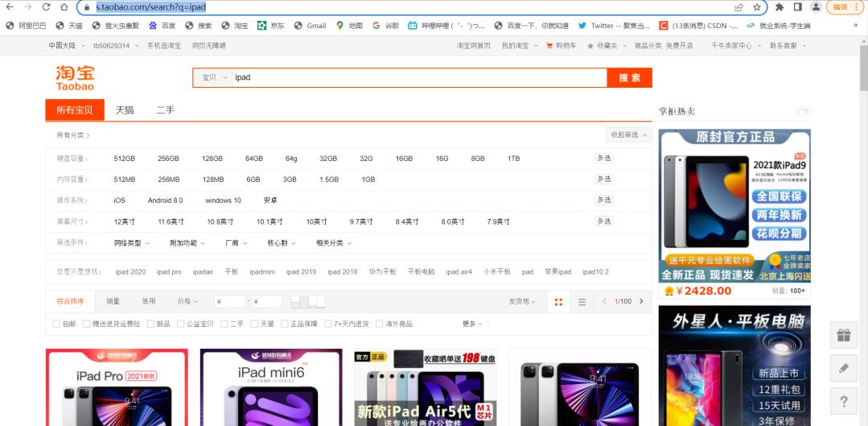Check the 赠送退货运费险 checkbox

(x=86, y=324)
